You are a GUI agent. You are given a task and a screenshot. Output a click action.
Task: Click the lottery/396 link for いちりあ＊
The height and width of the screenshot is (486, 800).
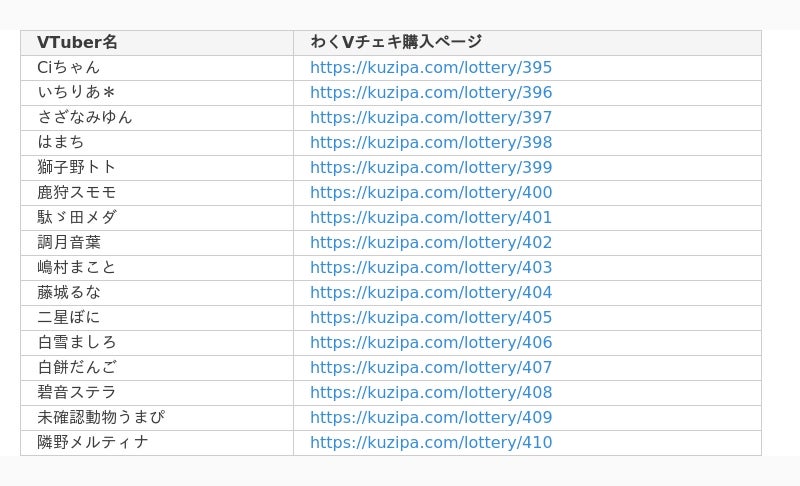pos(430,93)
